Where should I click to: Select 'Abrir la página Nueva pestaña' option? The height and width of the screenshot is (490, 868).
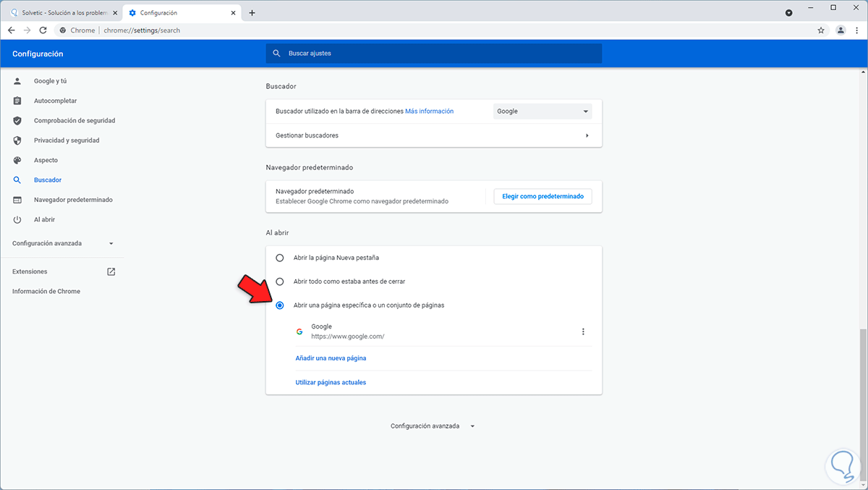tap(280, 258)
